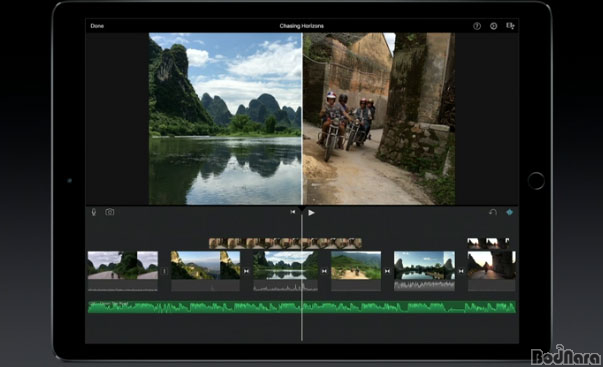
Task: Jump to the beginning of the timeline
Action: click(x=293, y=212)
